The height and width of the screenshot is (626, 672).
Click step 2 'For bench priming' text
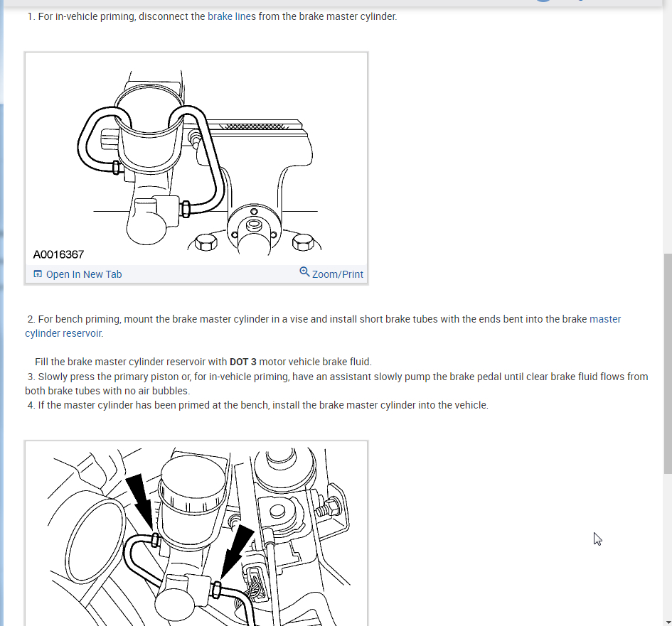pyautogui.click(x=323, y=326)
